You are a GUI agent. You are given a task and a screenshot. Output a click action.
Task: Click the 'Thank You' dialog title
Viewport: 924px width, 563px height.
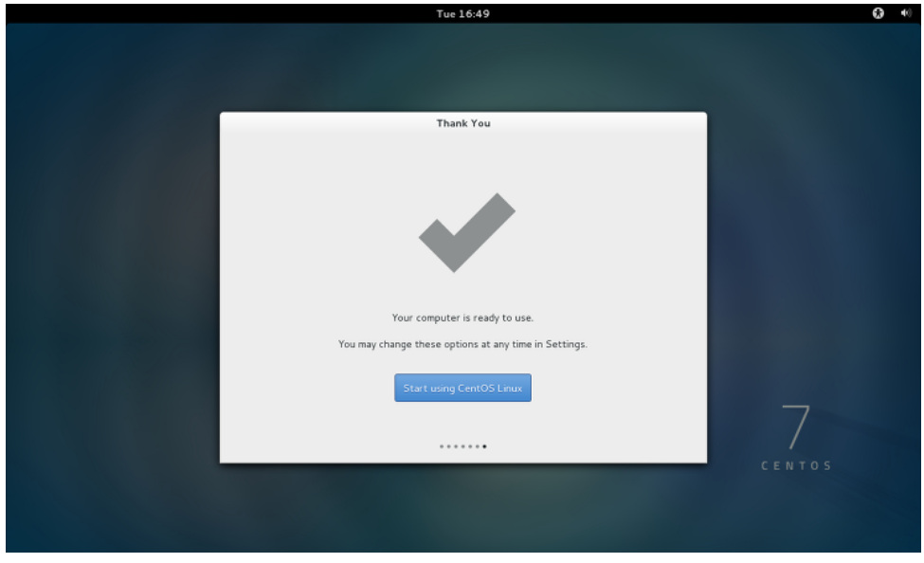(463, 123)
